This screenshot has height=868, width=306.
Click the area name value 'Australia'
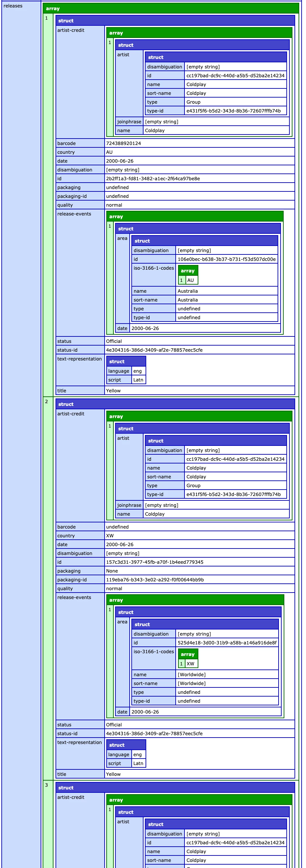tap(188, 291)
